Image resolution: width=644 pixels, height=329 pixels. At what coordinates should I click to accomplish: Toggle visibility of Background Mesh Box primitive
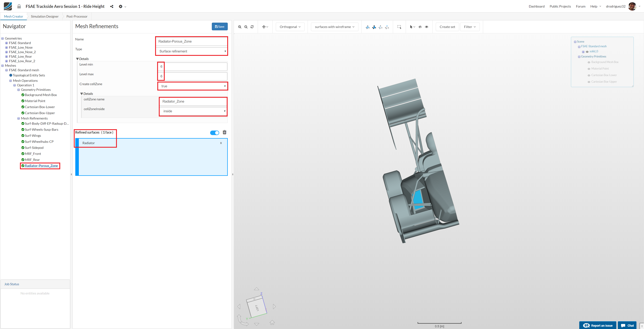point(589,62)
